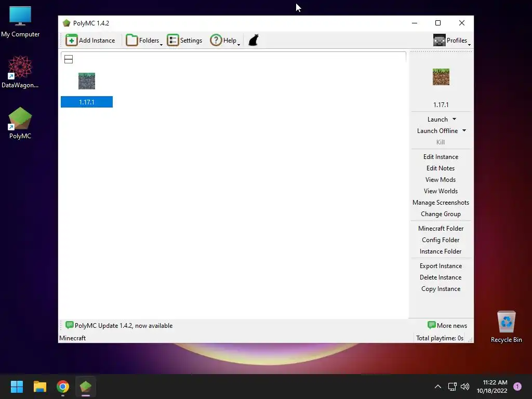This screenshot has height=399, width=532.
Task: Select the PolyMC desktop shortcut
Action: point(20,123)
